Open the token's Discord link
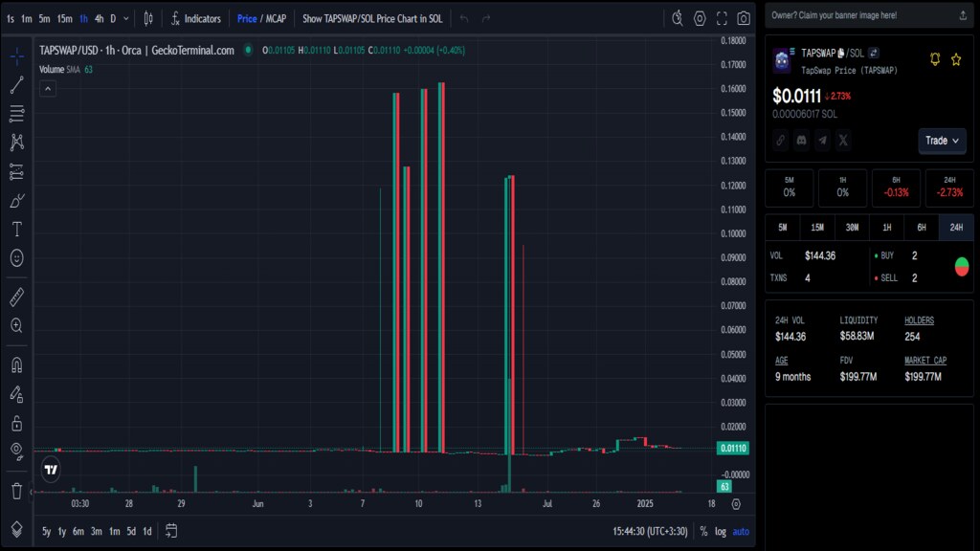 tap(801, 140)
